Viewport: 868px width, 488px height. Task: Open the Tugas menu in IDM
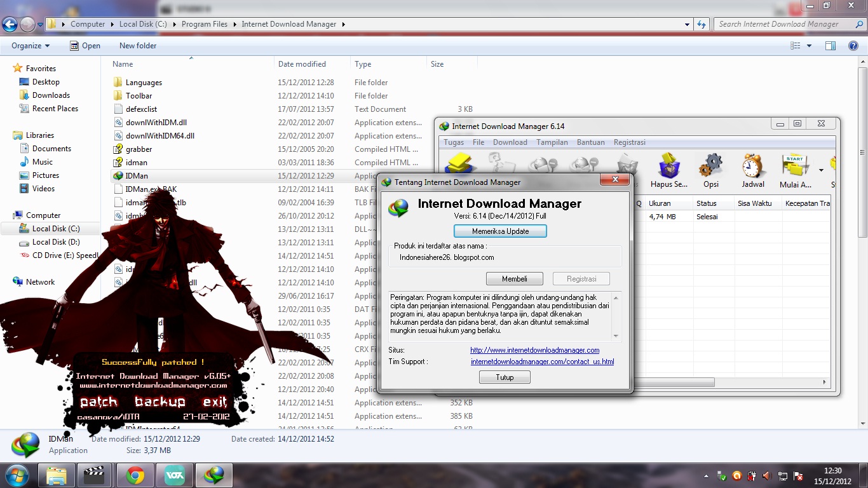click(x=454, y=142)
